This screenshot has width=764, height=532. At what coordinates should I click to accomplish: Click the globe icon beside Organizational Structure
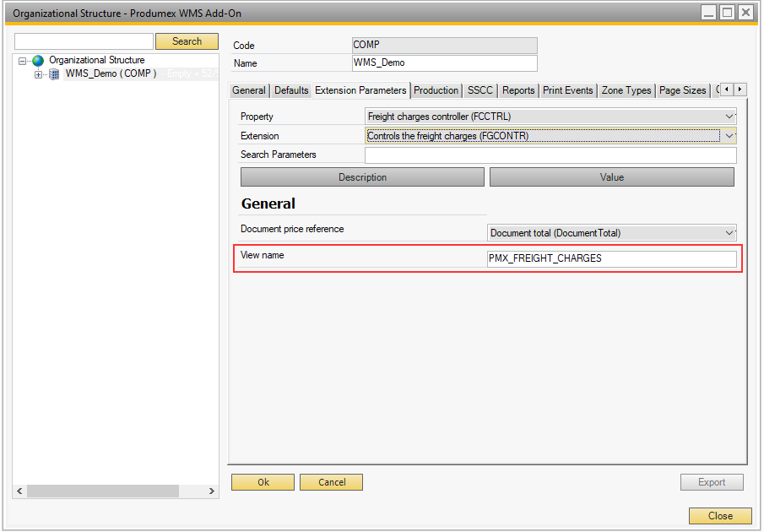coord(37,60)
